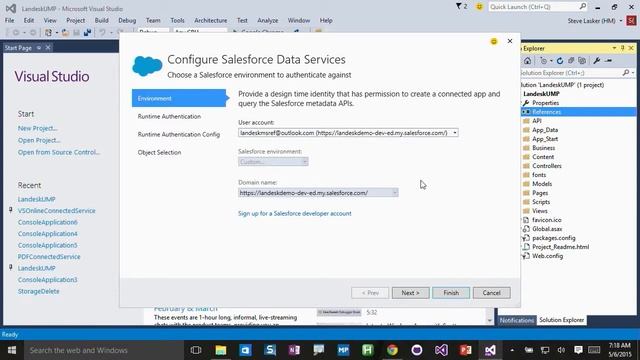This screenshot has width=640, height=360.
Task: Click the Cancel button
Action: tap(491, 293)
